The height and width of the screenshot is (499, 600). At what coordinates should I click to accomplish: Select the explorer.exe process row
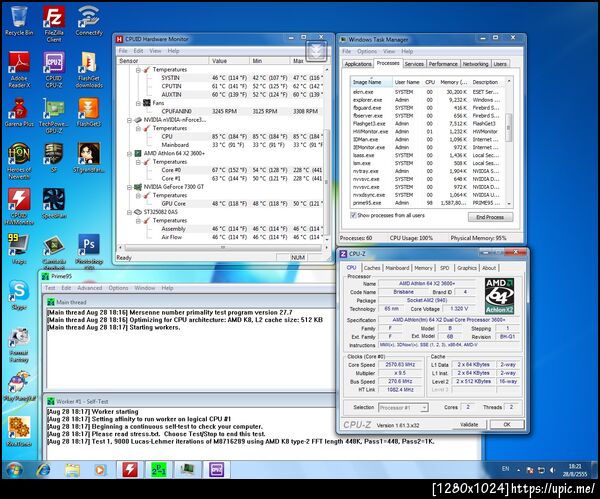[x=428, y=100]
